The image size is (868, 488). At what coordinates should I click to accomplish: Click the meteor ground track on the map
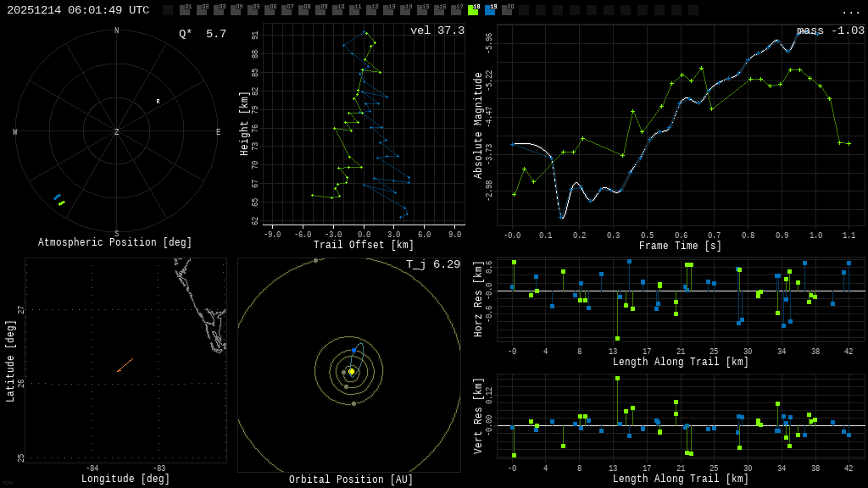point(125,365)
